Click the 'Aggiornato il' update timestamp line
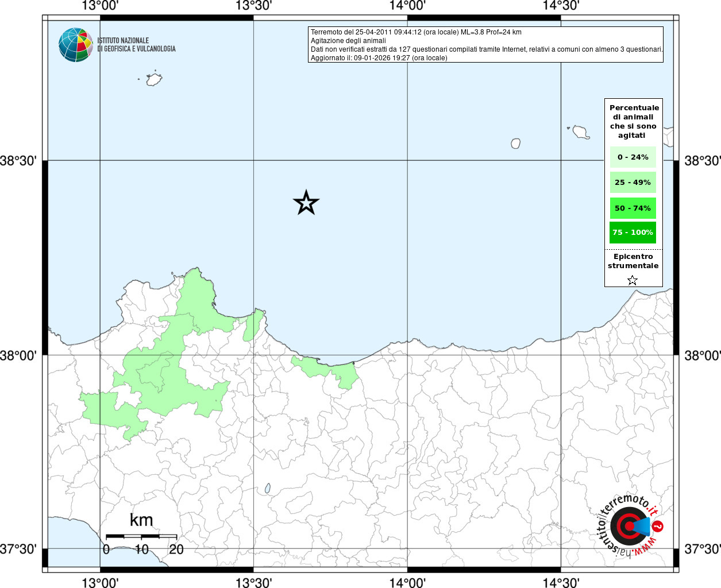Viewport: 721px width, 588px height. click(x=379, y=58)
